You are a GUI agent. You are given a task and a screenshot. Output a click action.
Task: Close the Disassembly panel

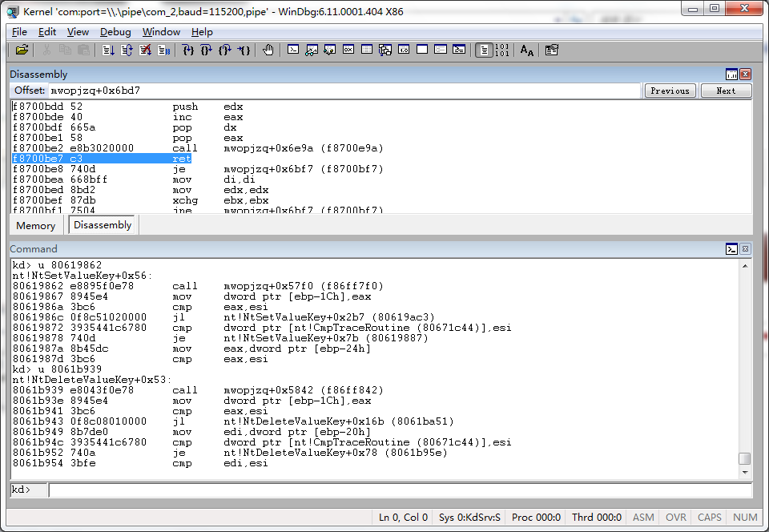pyautogui.click(x=746, y=74)
